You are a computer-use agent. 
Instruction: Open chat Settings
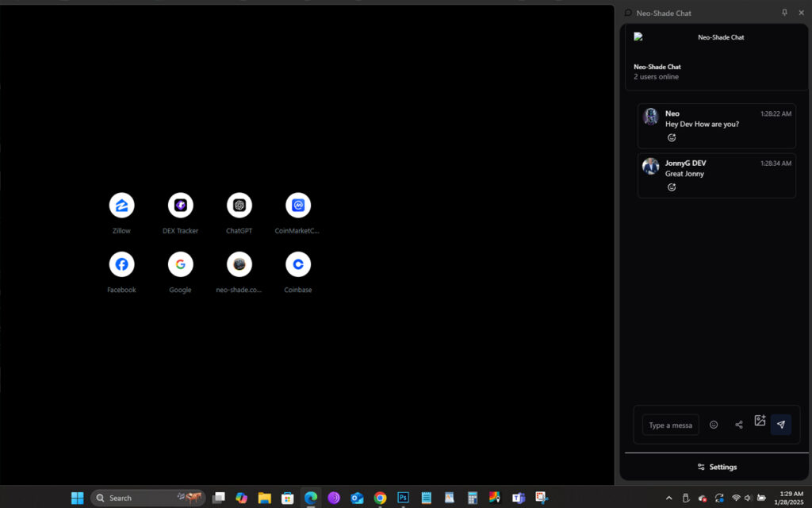click(x=717, y=467)
